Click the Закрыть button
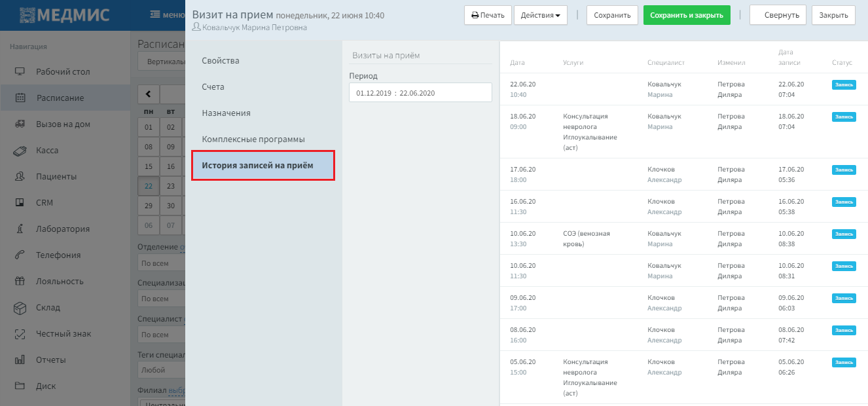Screen dimensions: 868x406 [833, 15]
